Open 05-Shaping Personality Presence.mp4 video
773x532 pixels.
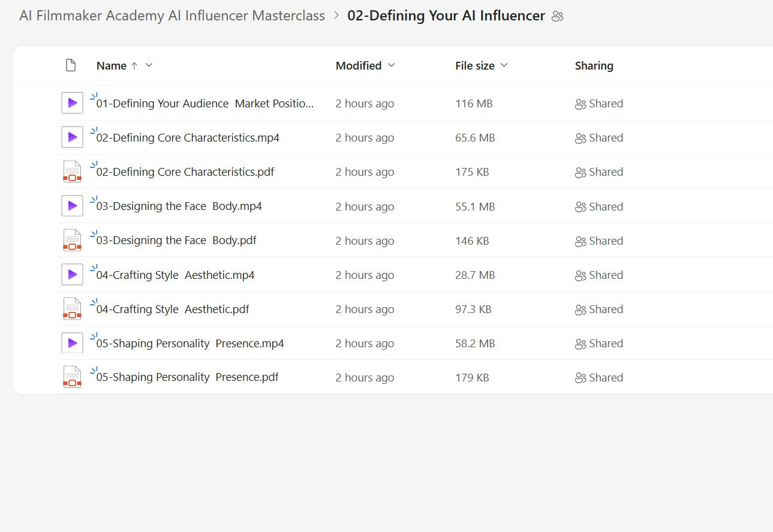coord(190,344)
